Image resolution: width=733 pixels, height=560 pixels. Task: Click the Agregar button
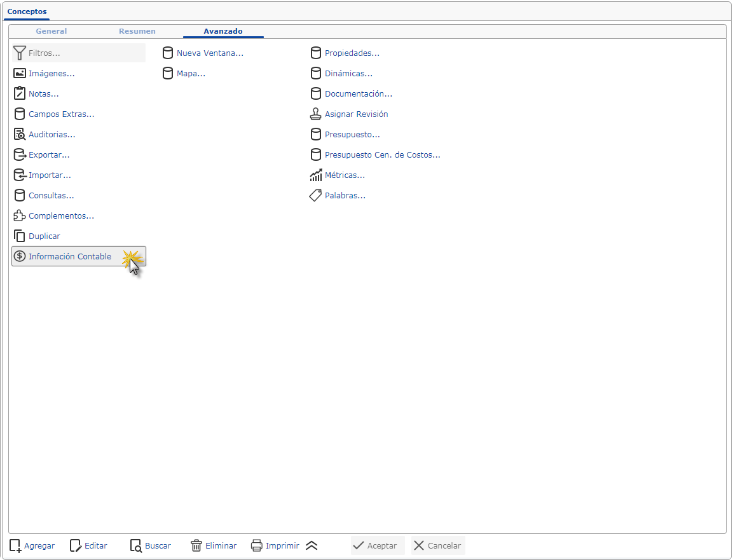[32, 546]
